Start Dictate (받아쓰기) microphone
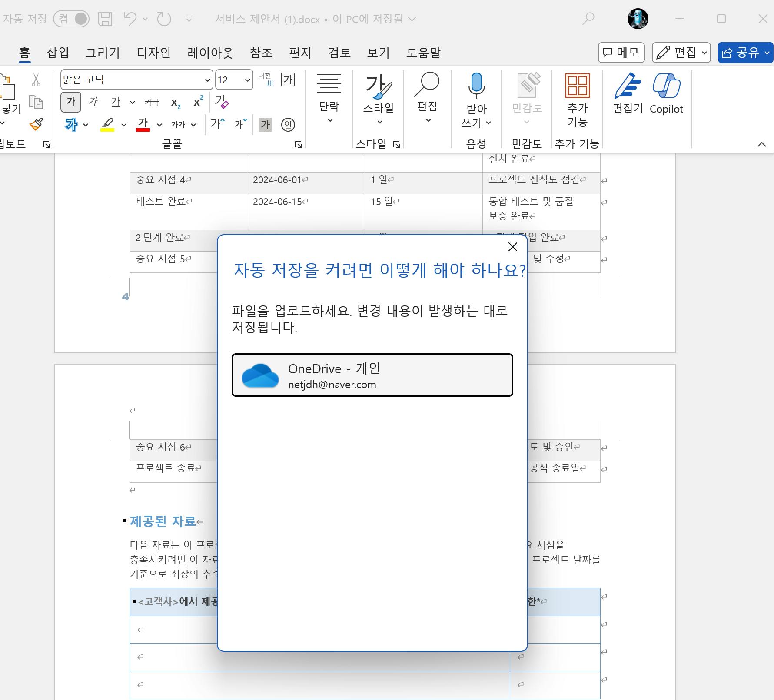 pyautogui.click(x=476, y=86)
